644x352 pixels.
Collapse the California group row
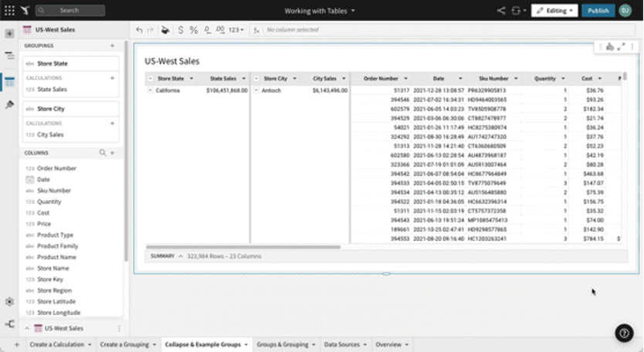pos(150,90)
